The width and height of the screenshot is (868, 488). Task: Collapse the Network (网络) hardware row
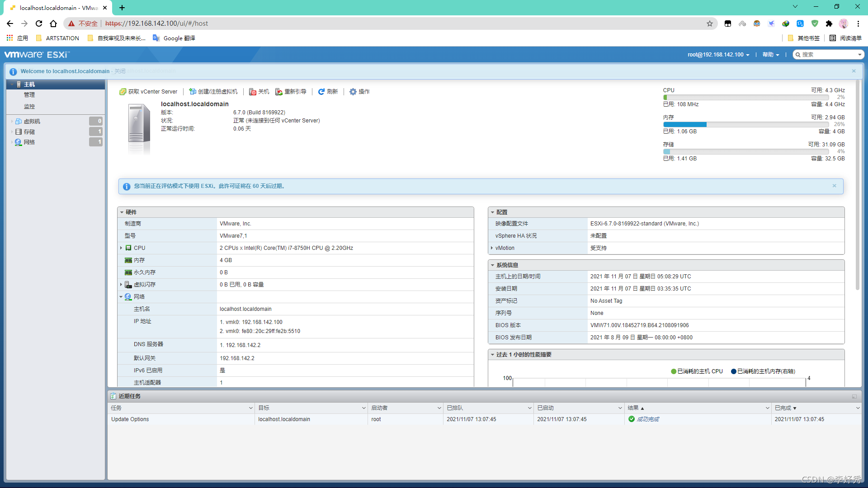[121, 297]
